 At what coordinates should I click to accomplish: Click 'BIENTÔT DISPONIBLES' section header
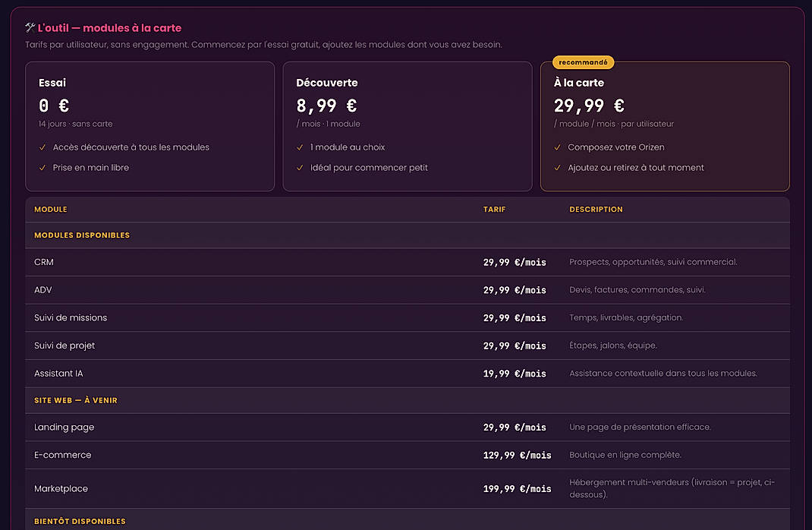pyautogui.click(x=80, y=521)
